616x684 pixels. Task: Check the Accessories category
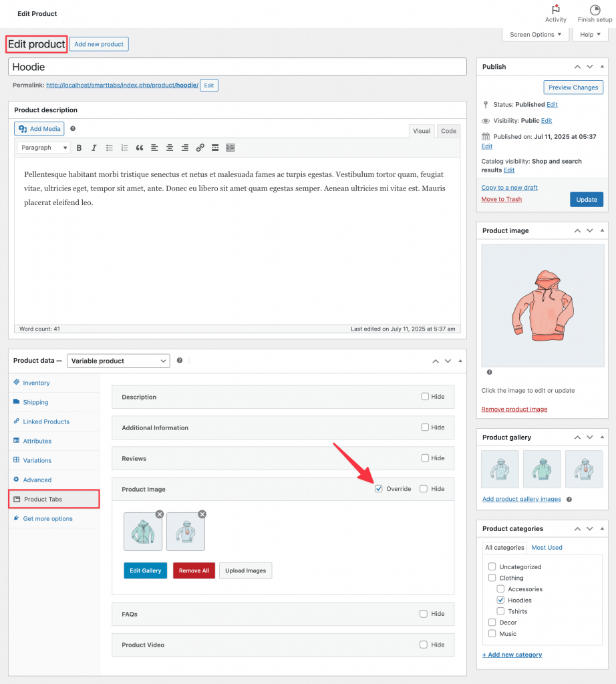click(501, 589)
